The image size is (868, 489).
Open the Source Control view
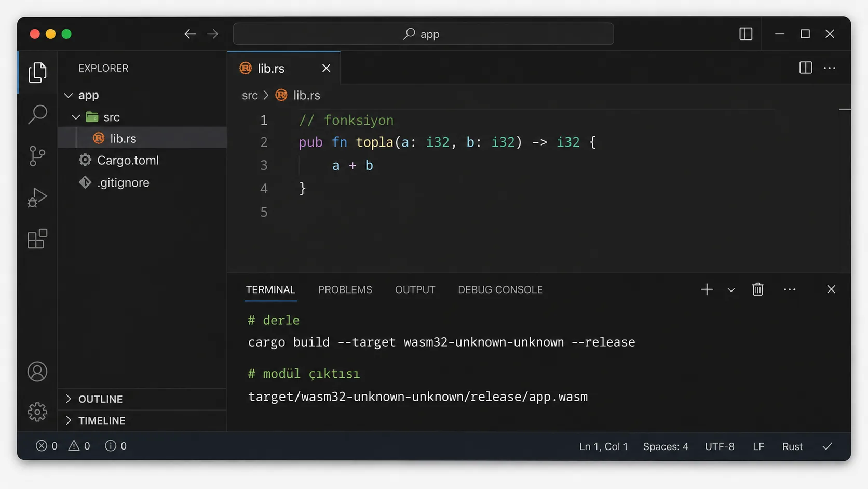pos(37,156)
